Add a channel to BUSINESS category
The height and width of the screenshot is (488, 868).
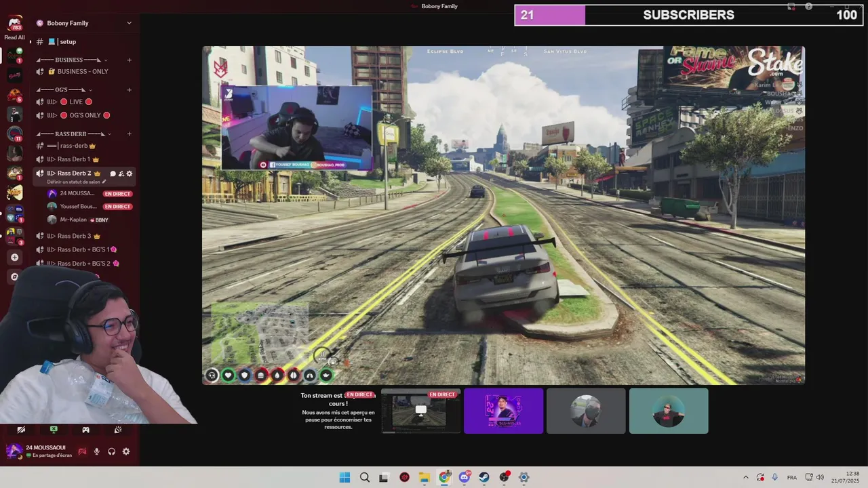tap(129, 60)
